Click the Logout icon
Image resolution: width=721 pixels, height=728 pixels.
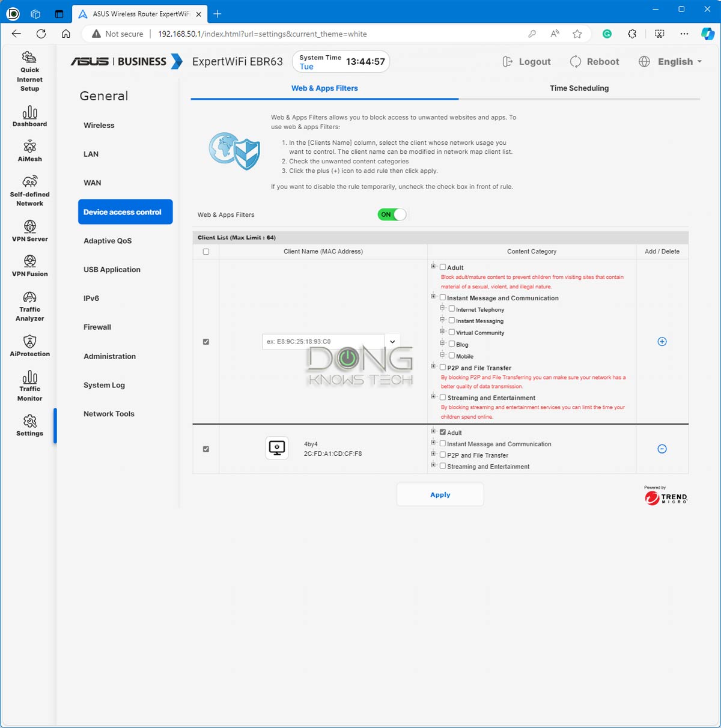click(508, 61)
